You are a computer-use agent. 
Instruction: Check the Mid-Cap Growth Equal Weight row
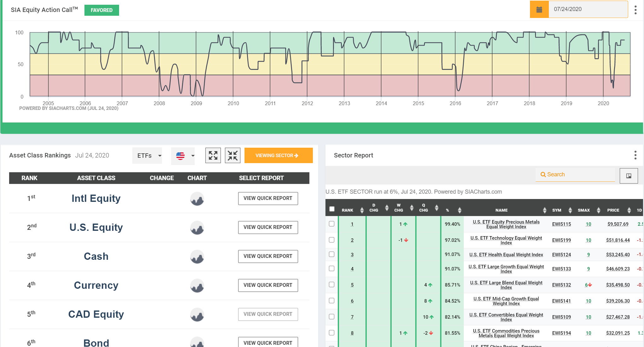pos(331,300)
